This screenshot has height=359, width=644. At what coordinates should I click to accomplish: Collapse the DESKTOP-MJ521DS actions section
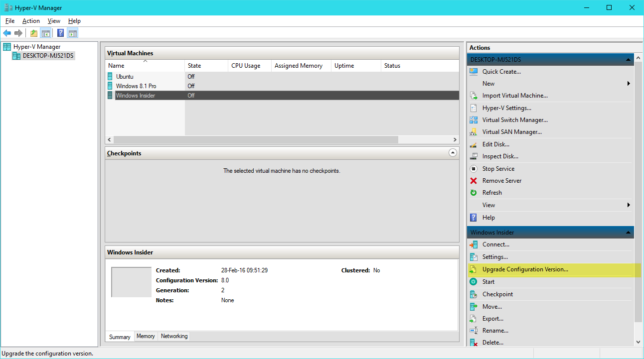coord(628,60)
